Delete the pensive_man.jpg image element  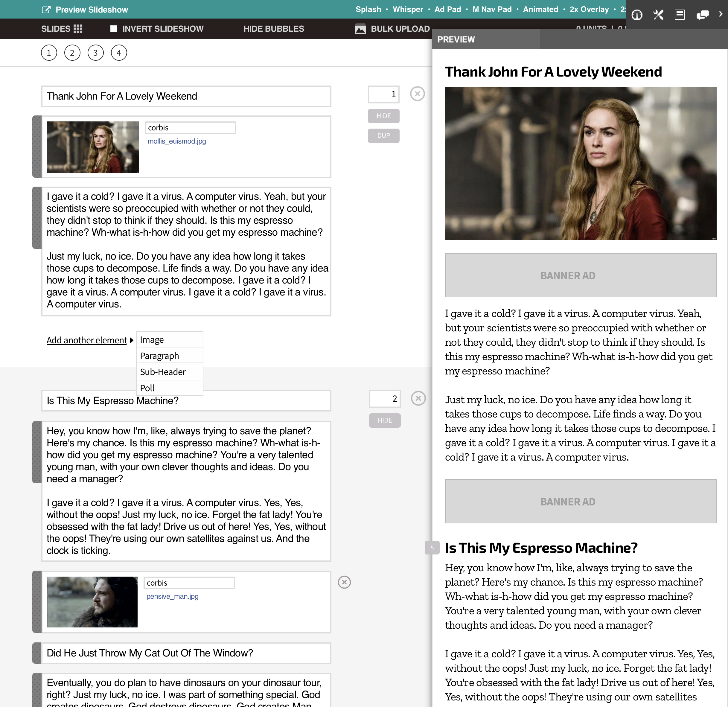(x=344, y=582)
